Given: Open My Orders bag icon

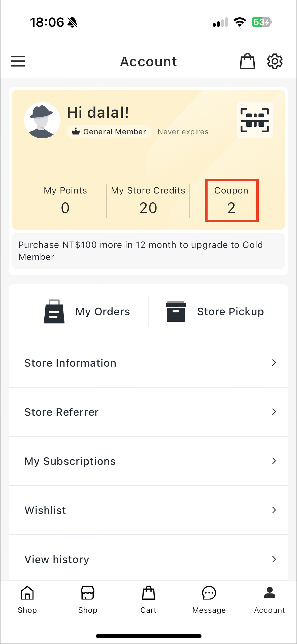Looking at the screenshot, I should pos(54,311).
